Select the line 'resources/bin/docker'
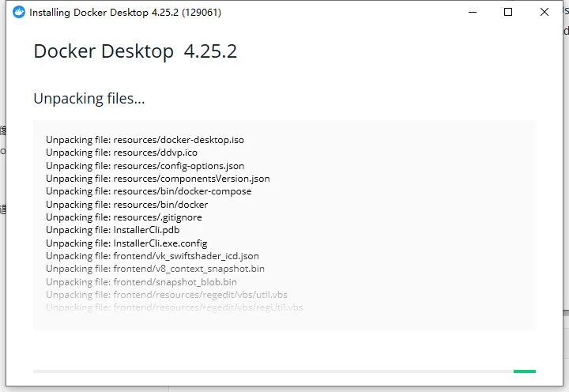Viewport: 569px width, 392px height. (x=127, y=205)
